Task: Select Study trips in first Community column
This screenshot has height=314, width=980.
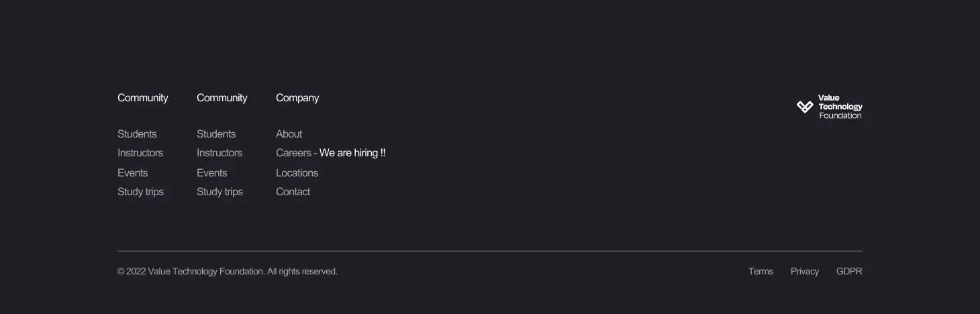Action: click(140, 192)
